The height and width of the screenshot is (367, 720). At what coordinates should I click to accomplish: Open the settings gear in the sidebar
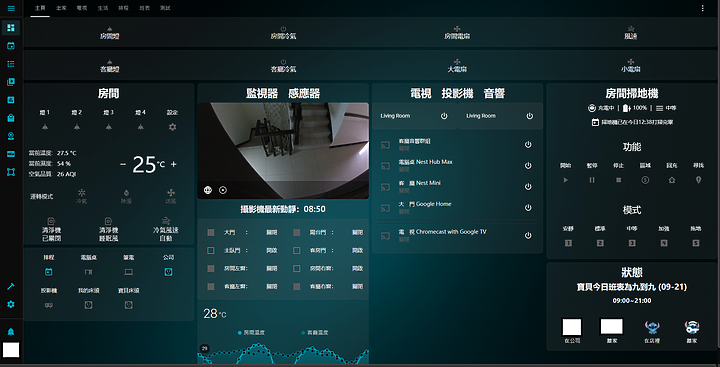11,304
